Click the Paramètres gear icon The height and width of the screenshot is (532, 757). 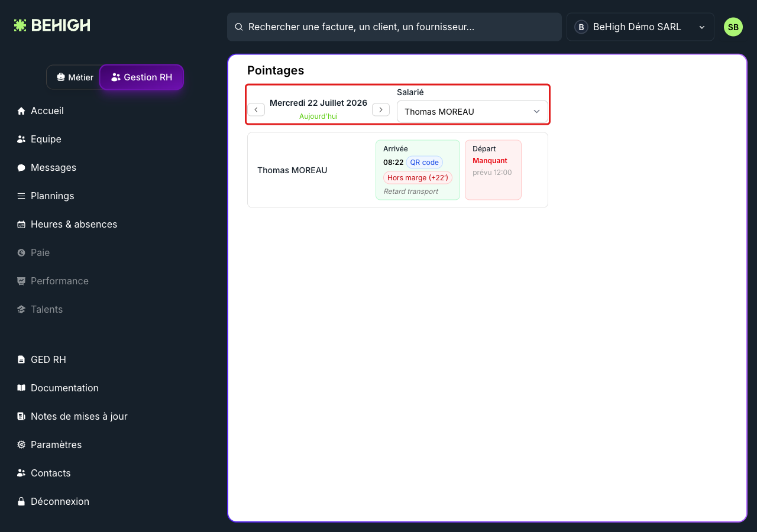[x=21, y=445]
